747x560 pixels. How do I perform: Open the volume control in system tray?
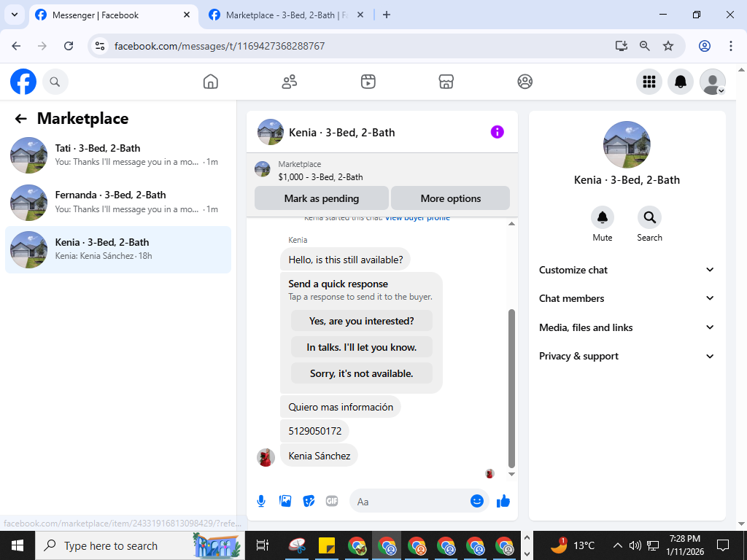pyautogui.click(x=635, y=545)
